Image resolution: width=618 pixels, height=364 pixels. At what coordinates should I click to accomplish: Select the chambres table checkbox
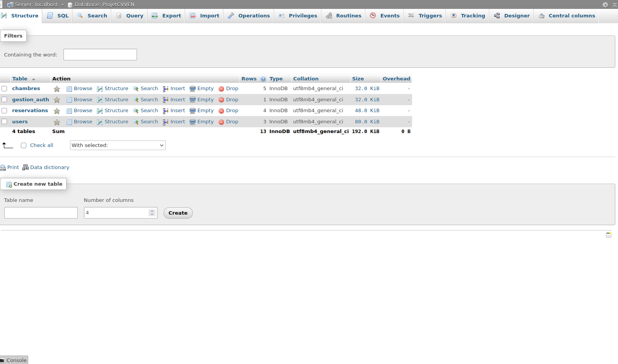pyautogui.click(x=4, y=89)
